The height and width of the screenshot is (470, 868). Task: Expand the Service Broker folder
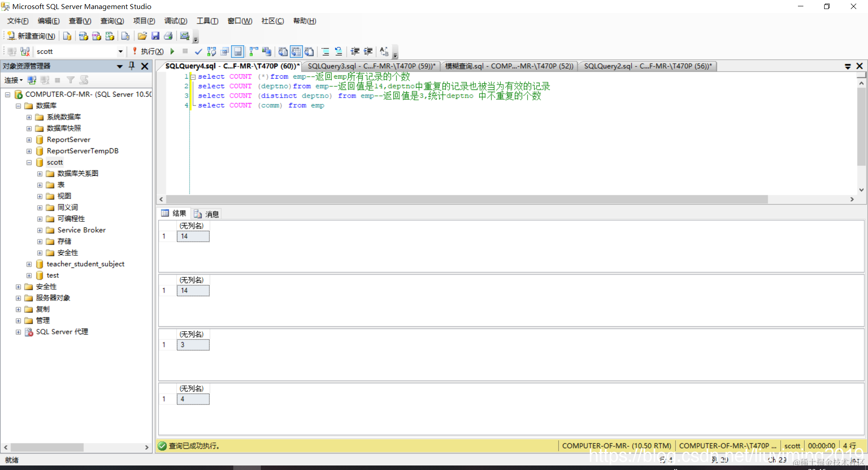coord(40,230)
